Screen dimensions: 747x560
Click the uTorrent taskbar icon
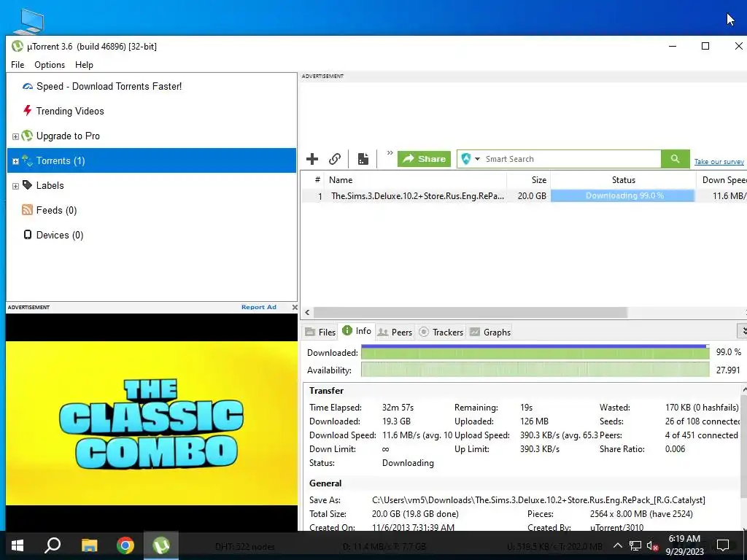click(161, 545)
